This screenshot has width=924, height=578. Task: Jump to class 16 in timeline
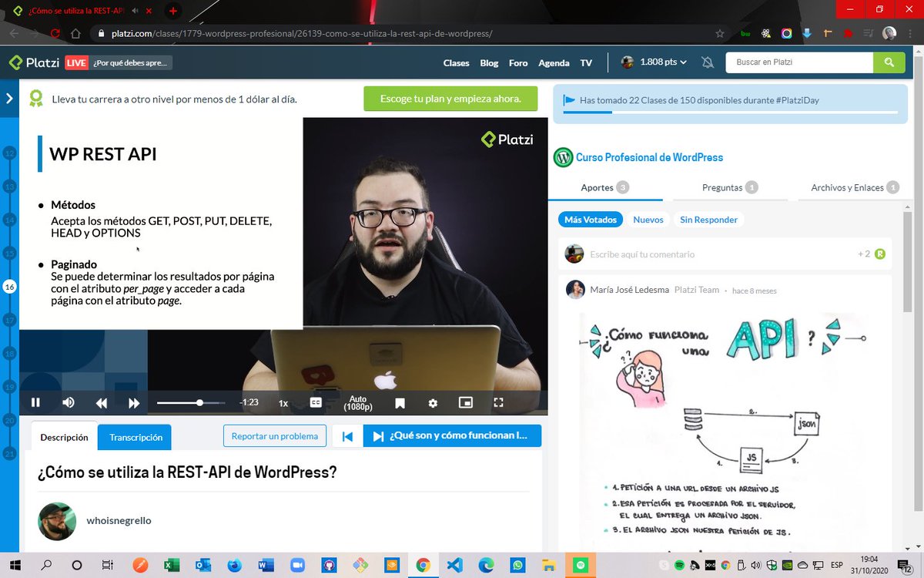pos(9,287)
